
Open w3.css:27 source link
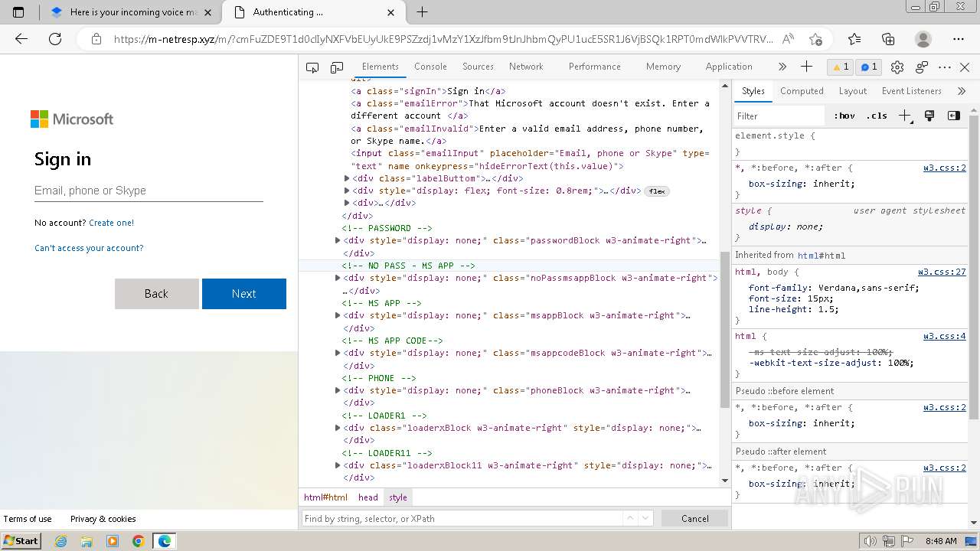pyautogui.click(x=942, y=272)
